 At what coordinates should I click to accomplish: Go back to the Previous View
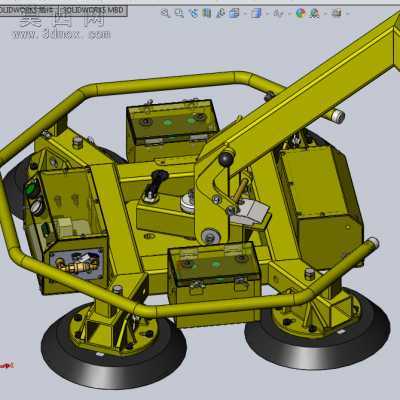coord(193,13)
